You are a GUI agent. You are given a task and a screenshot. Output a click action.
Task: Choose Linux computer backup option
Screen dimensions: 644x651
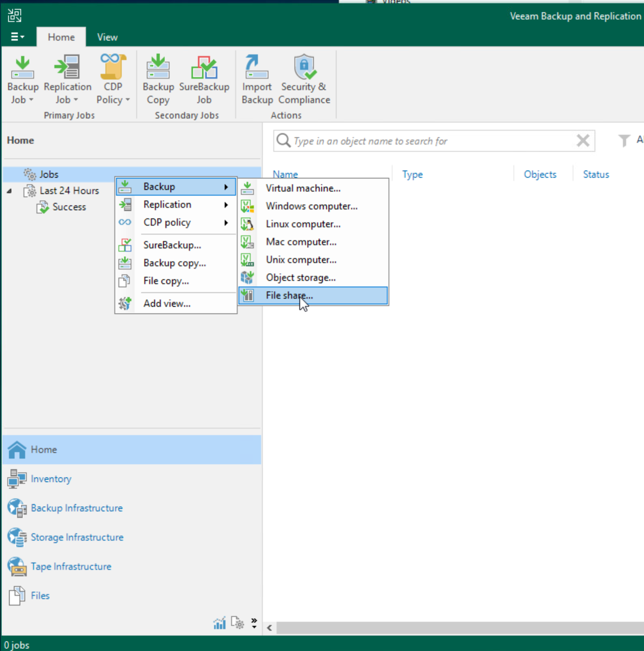tap(313, 224)
